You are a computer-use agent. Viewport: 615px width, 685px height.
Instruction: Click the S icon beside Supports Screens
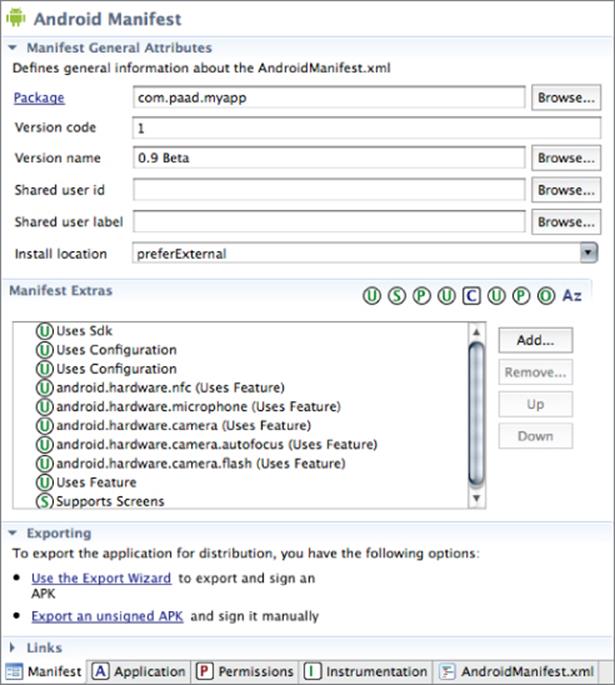[45, 501]
